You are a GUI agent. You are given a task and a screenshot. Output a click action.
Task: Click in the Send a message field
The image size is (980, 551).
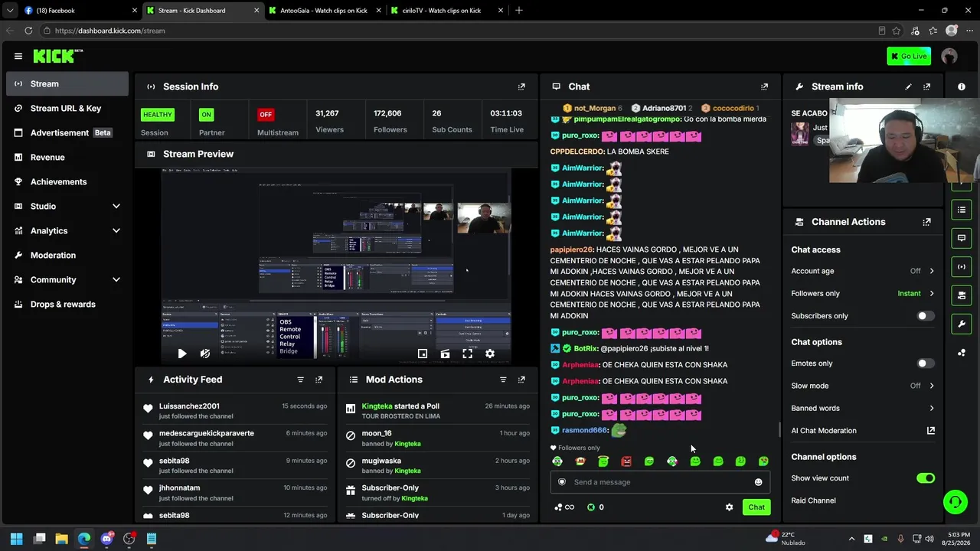[x=660, y=482]
